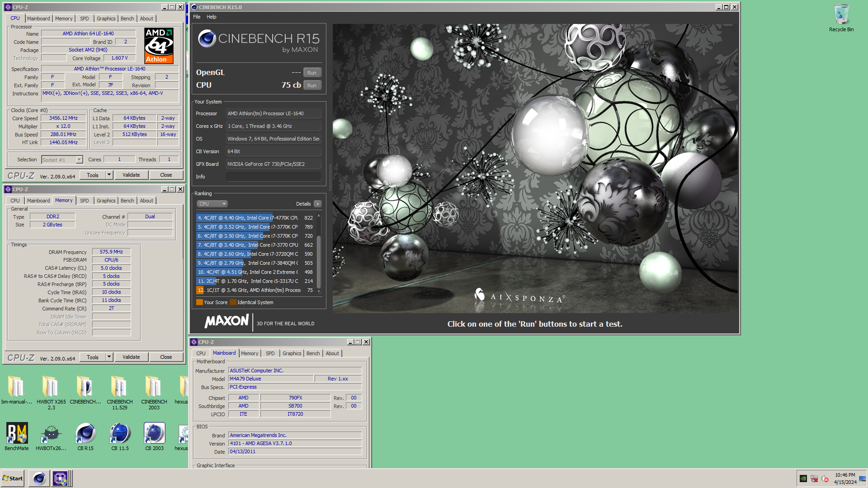This screenshot has width=868, height=488.
Task: Switch to Mainboard tab in top CPU-Z
Action: (38, 19)
